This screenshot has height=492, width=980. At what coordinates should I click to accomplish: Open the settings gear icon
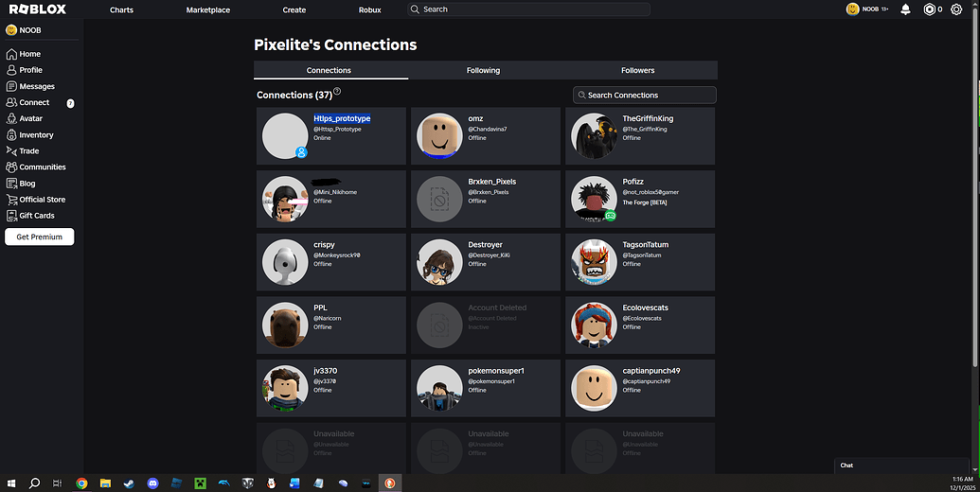click(x=956, y=9)
